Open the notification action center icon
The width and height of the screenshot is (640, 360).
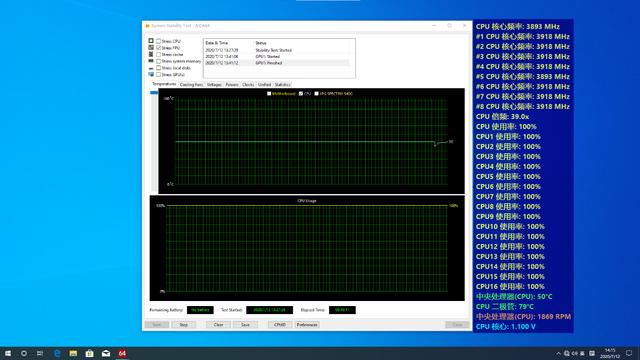(629, 353)
